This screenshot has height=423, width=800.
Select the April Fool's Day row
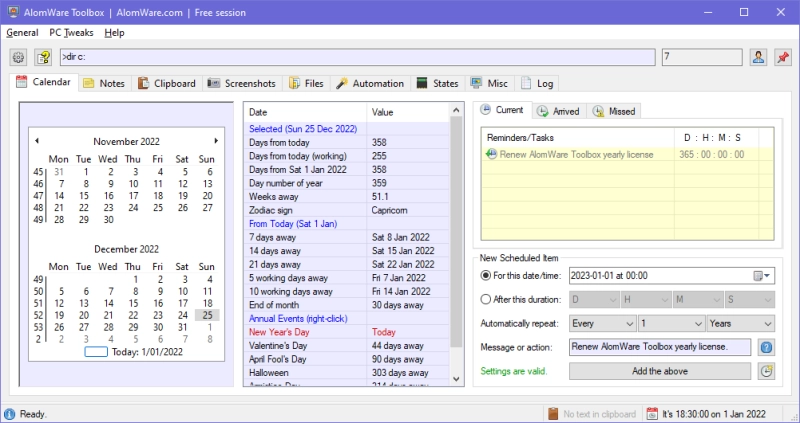coord(347,359)
